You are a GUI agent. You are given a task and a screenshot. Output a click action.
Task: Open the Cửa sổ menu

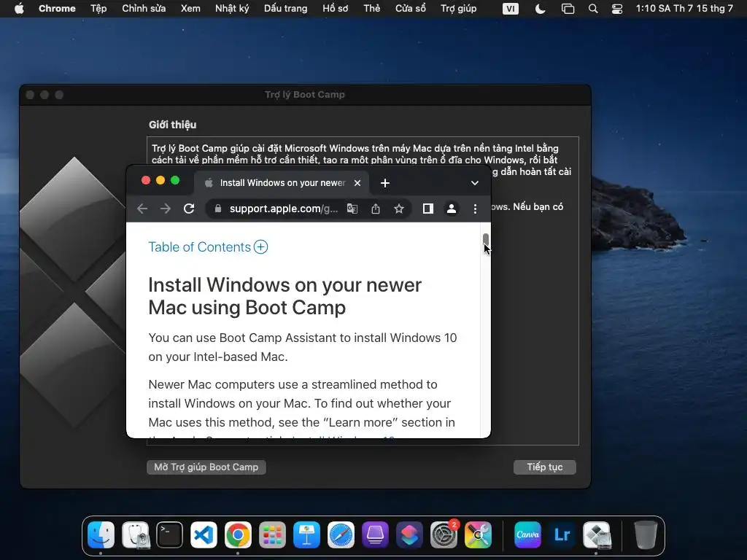(411, 9)
